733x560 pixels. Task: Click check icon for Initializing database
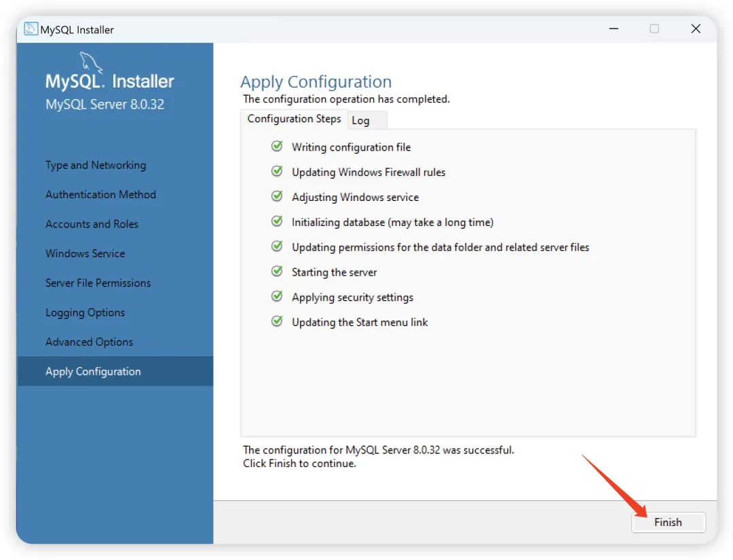(x=277, y=221)
